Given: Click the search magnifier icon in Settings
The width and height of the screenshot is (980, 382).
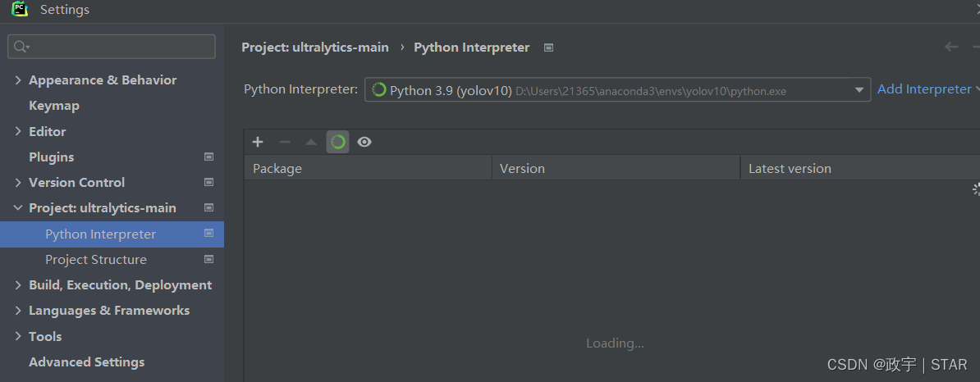Looking at the screenshot, I should point(21,47).
